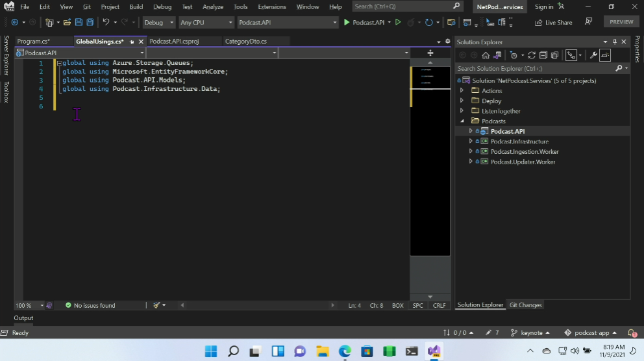
Task: Click the Solution Explorer Home icon
Action: pyautogui.click(x=486, y=55)
